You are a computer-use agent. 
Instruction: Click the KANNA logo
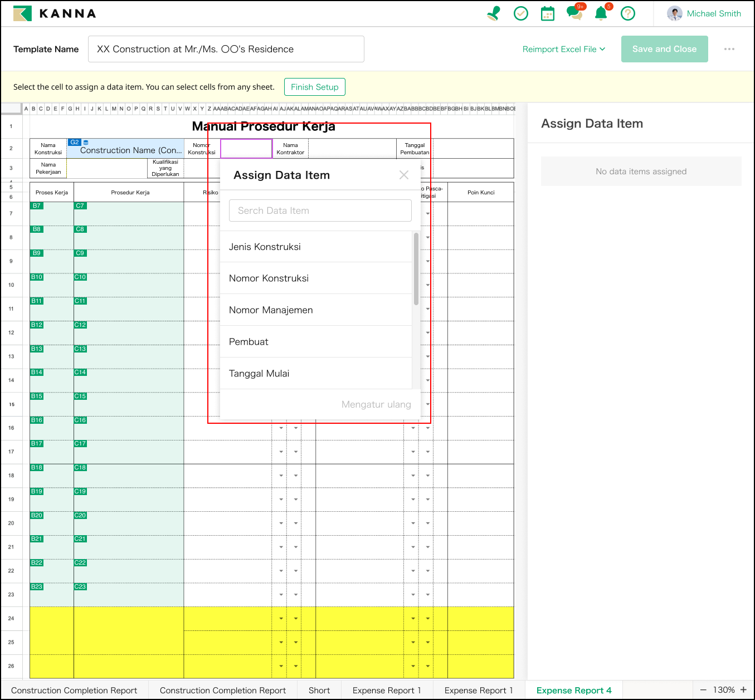[x=55, y=13]
